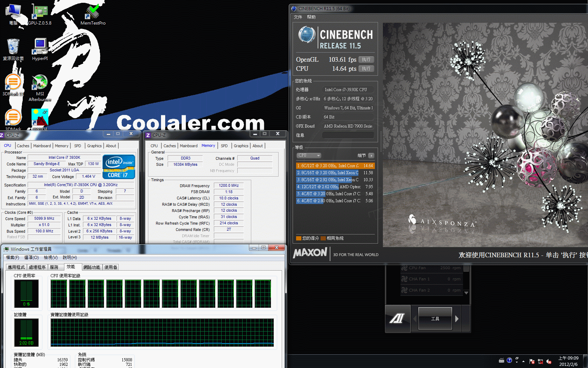Run the CPU test with its 执行 button
Screen dimensions: 588x368
366,69
